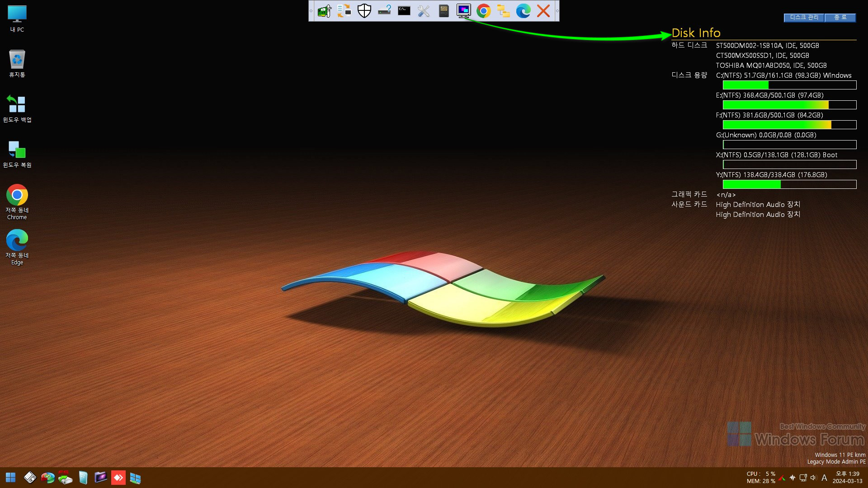Click the MEM 28 % readout
The width and height of the screenshot is (868, 488).
(x=761, y=481)
